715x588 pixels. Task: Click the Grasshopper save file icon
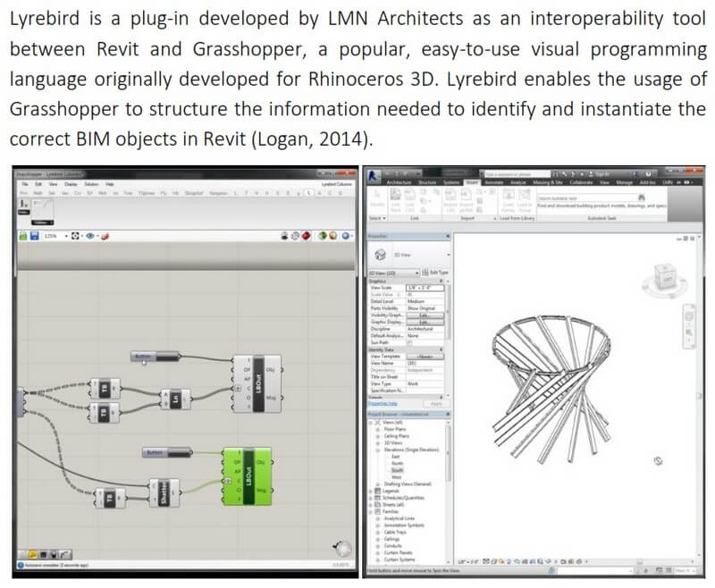coord(34,236)
